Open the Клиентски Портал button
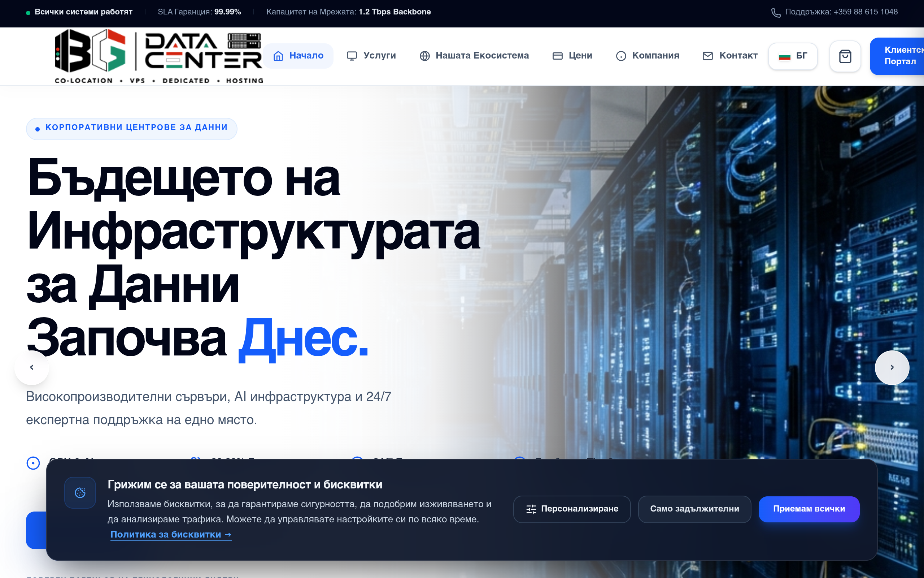The width and height of the screenshot is (924, 578). pos(897,56)
